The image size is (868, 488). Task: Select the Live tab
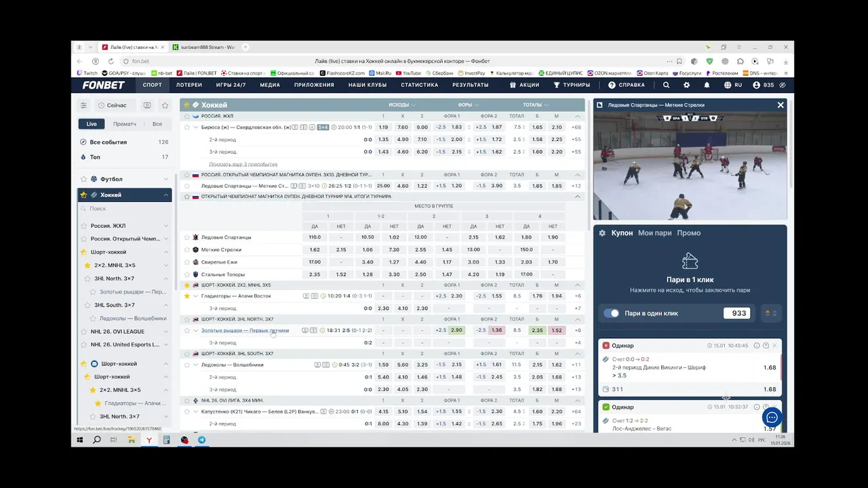point(92,124)
